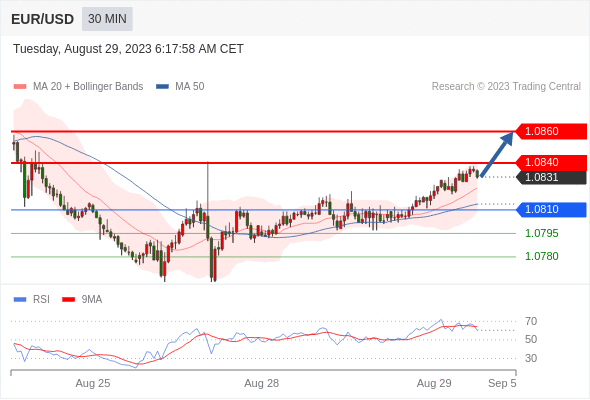Click the 9MA legend label
The width and height of the screenshot is (590, 400).
tap(92, 300)
